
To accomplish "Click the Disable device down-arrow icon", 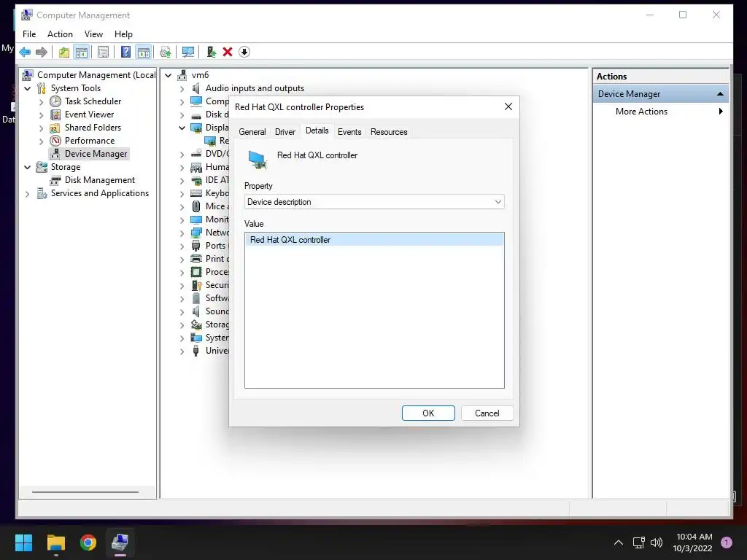I will (244, 52).
